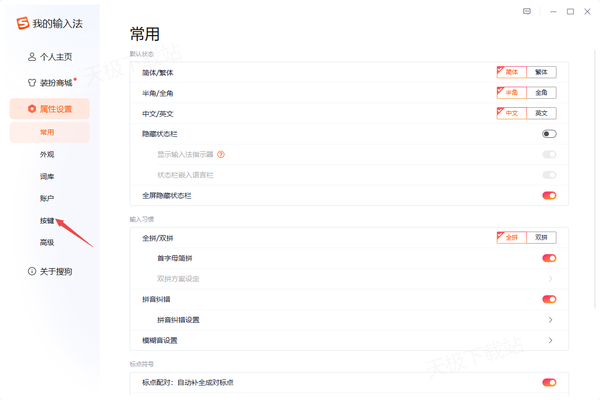
Task: Select 半角 option
Action: (x=512, y=93)
